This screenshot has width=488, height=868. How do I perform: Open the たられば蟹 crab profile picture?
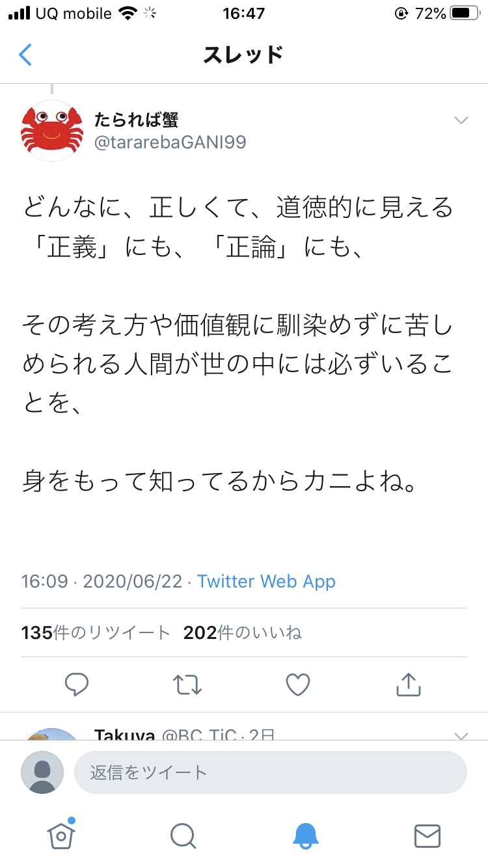pos(52,130)
